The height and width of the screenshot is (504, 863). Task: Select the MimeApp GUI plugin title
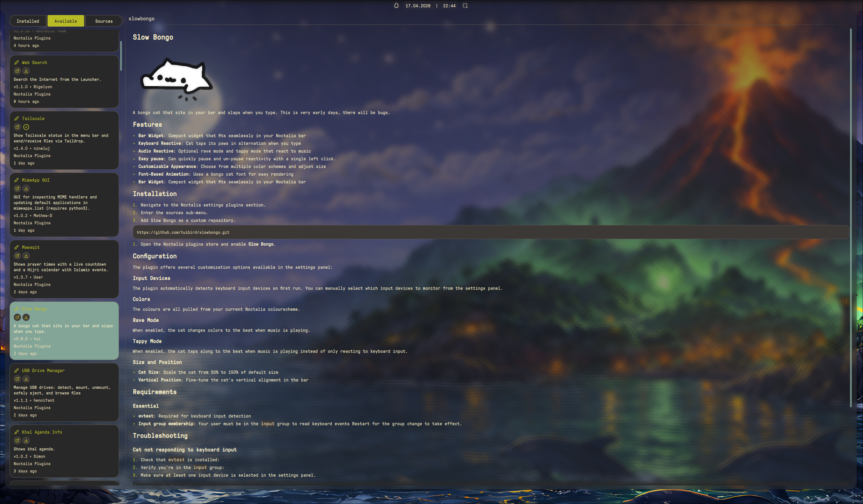pos(36,180)
